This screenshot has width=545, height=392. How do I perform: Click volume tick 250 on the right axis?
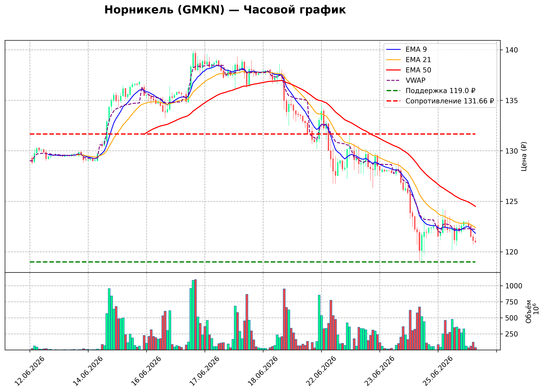[x=511, y=334]
